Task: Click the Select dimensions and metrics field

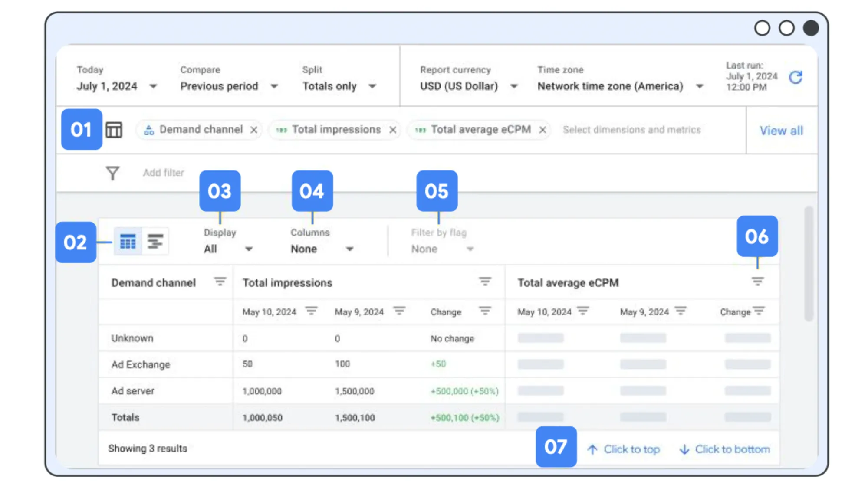Action: point(631,129)
